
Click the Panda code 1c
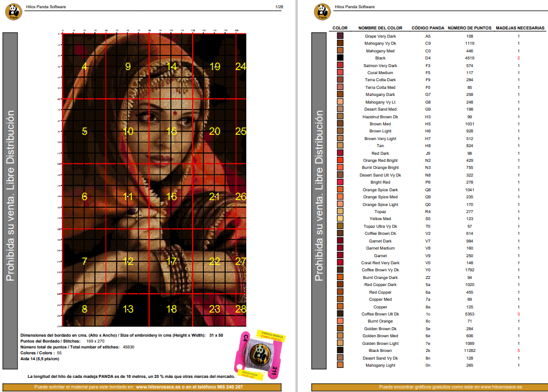click(x=428, y=314)
